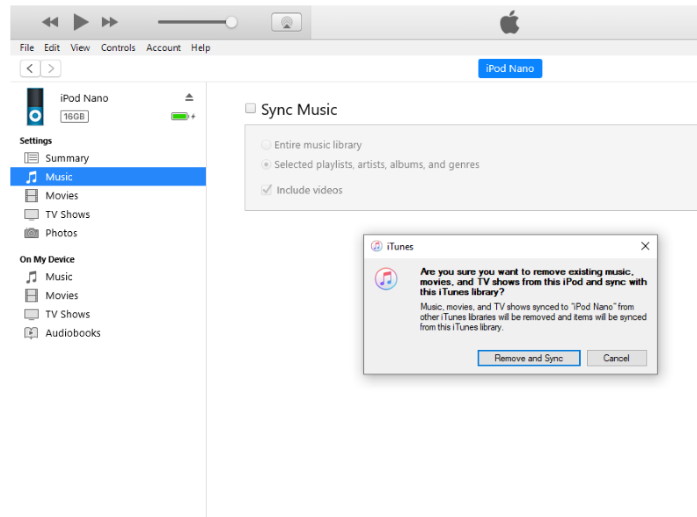Screen dimensions: 697x517
Task: Select Music under Settings
Action: pyautogui.click(x=108, y=176)
